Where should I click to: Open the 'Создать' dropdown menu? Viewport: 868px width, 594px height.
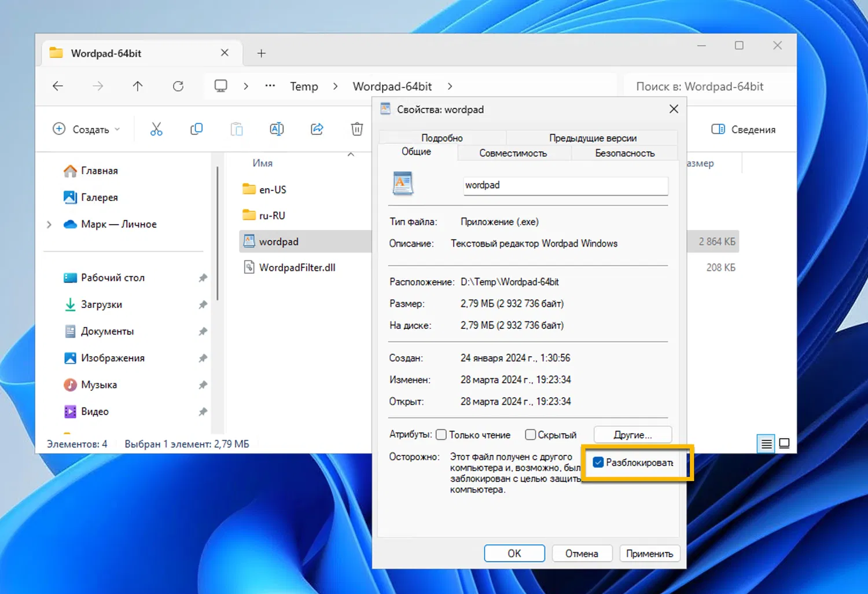(x=86, y=129)
